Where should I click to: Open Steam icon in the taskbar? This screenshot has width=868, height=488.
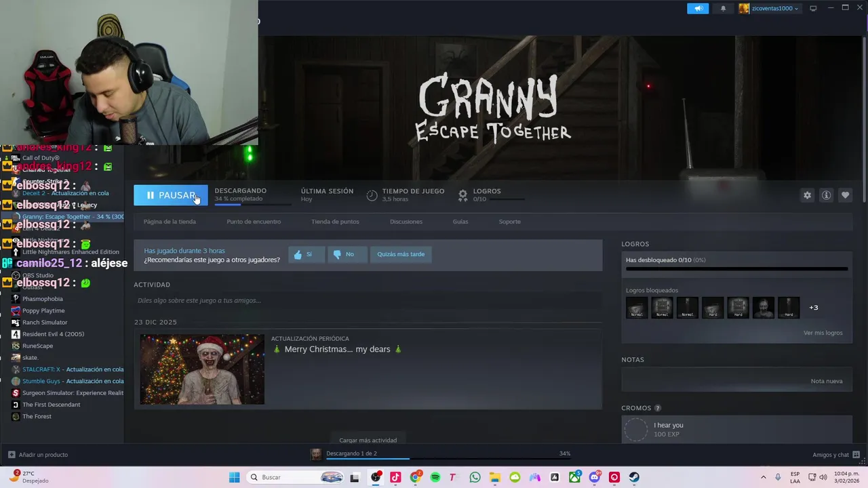634,477
